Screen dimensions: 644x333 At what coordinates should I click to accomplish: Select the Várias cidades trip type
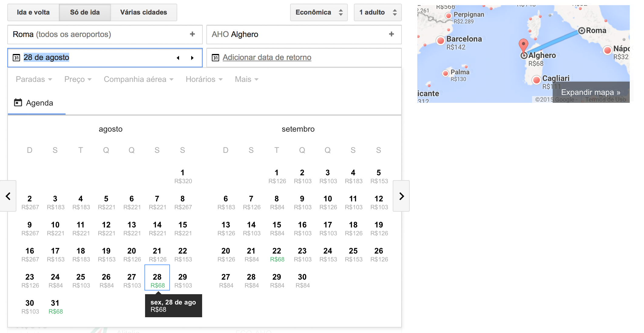(x=144, y=12)
